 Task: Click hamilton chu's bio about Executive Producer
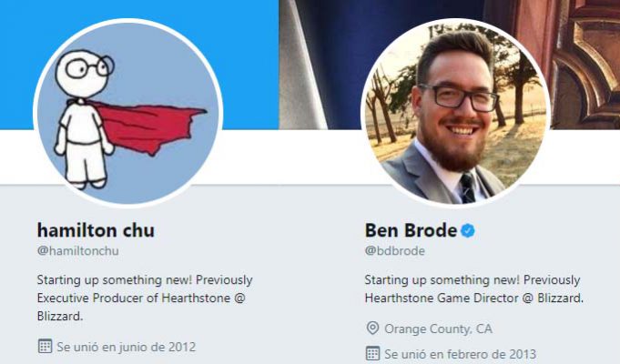pos(145,298)
